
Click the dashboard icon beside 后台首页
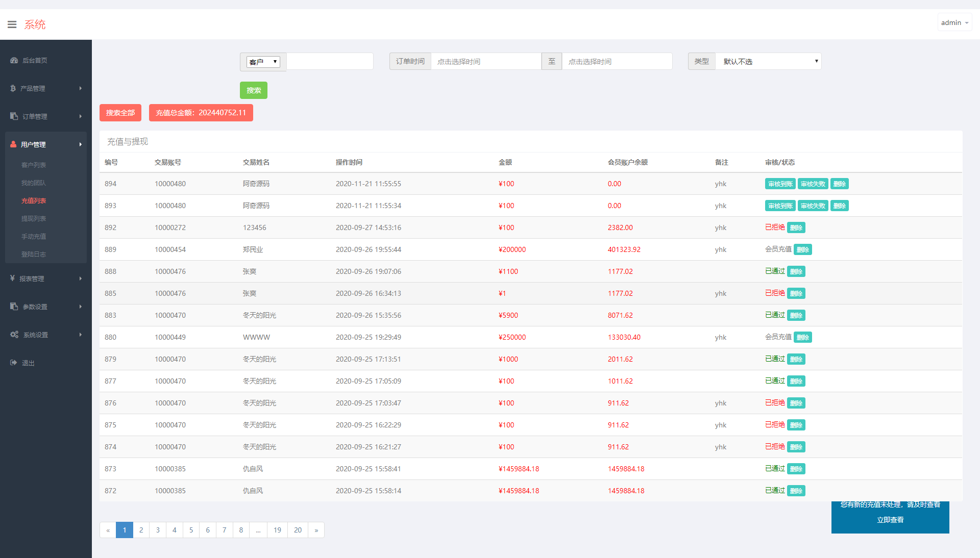(14, 60)
